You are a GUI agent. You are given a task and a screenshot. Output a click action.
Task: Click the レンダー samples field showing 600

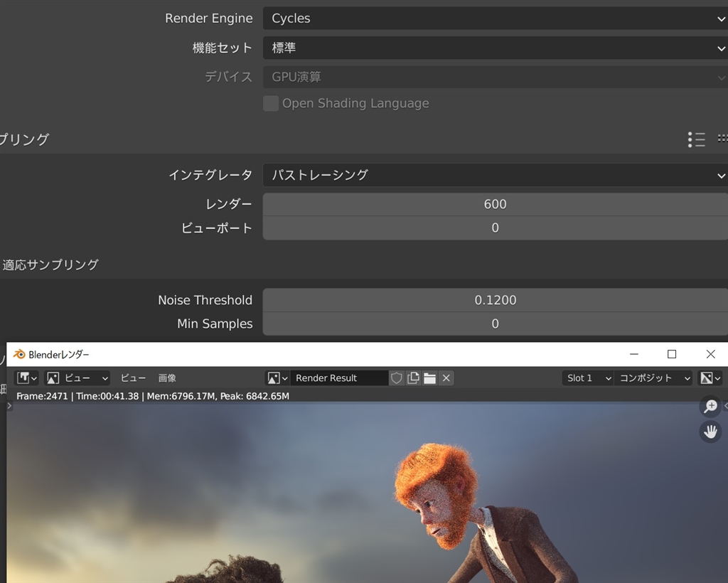coord(495,204)
